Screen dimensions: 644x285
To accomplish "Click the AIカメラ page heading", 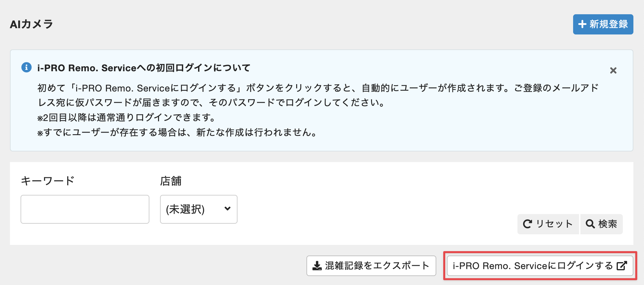I will (x=31, y=24).
